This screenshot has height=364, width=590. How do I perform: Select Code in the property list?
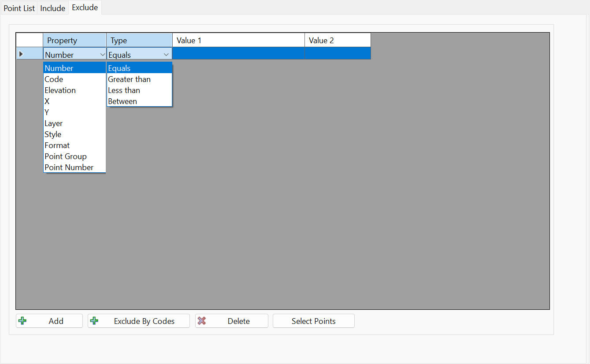54,79
